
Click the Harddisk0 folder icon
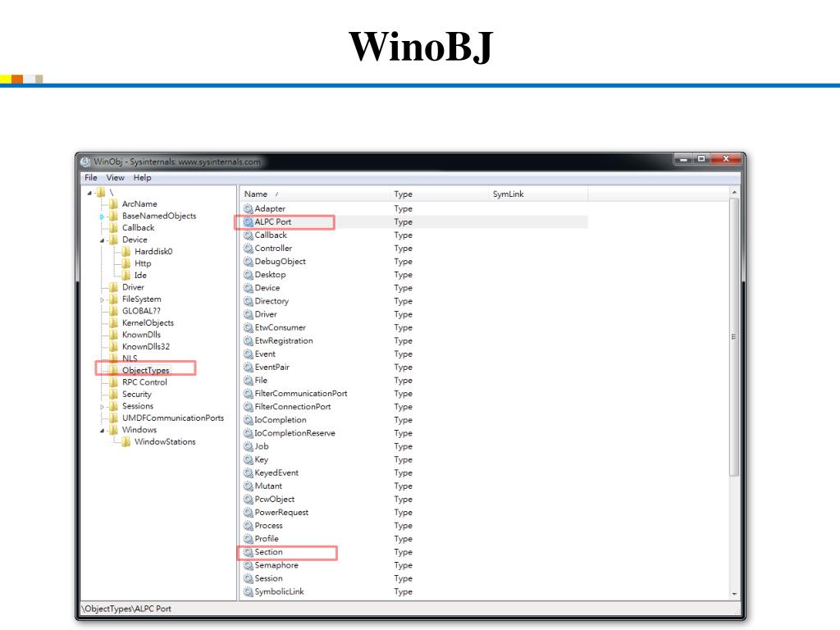[126, 251]
